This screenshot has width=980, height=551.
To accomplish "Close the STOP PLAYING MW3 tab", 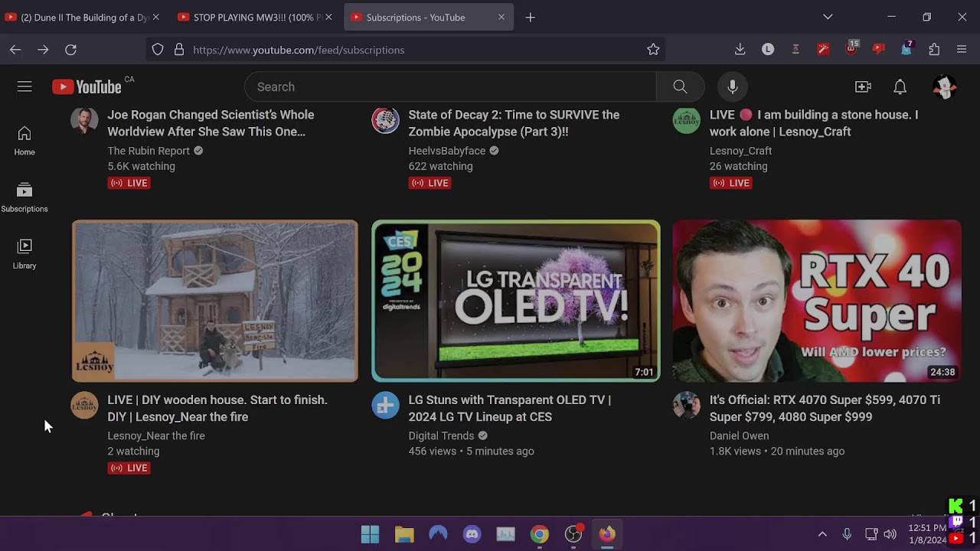I will tap(328, 18).
